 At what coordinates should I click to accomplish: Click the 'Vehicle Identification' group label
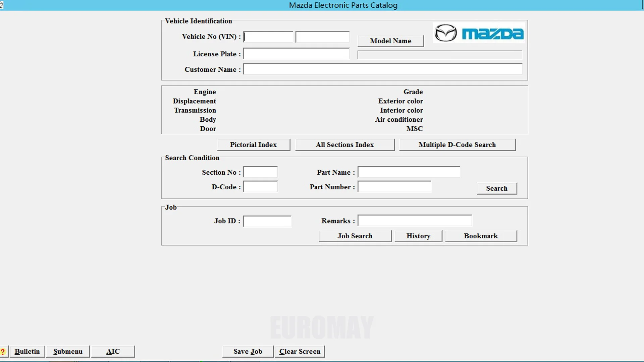(199, 21)
